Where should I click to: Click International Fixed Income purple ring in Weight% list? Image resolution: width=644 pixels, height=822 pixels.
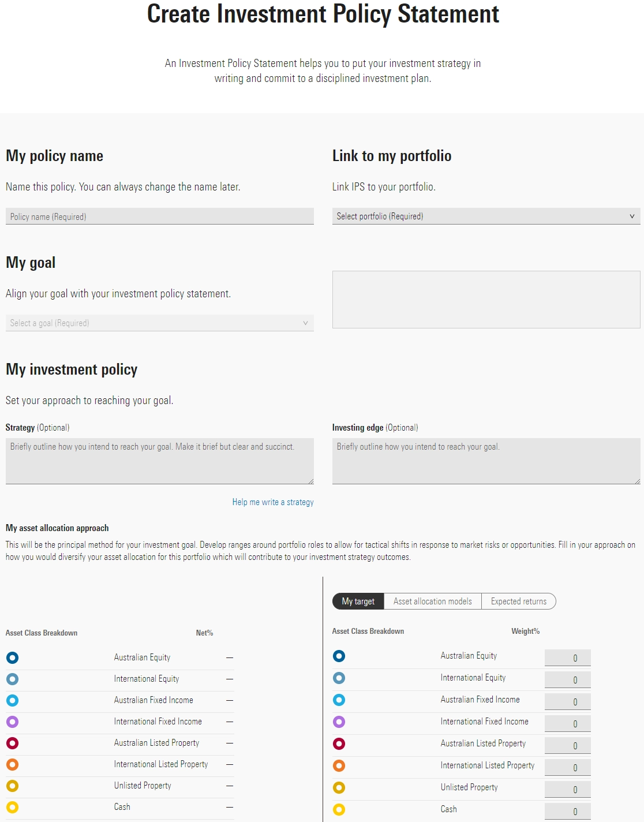339,722
